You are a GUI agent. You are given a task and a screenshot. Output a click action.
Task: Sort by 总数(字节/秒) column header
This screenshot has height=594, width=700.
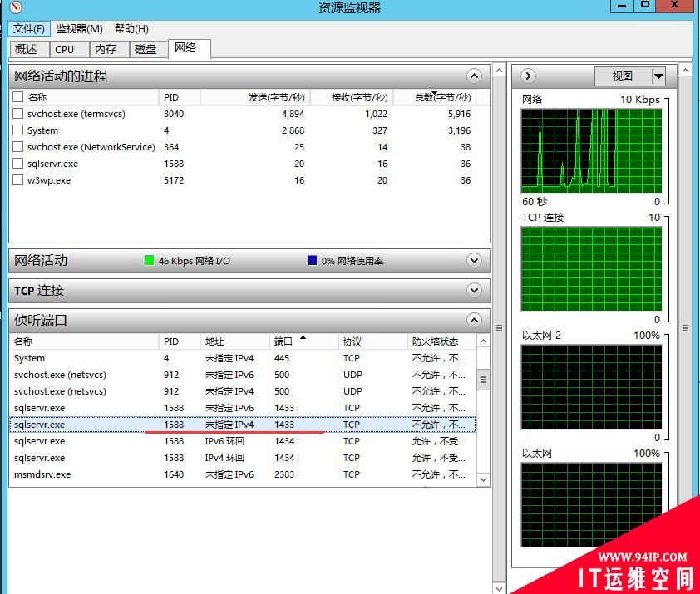pos(436,97)
